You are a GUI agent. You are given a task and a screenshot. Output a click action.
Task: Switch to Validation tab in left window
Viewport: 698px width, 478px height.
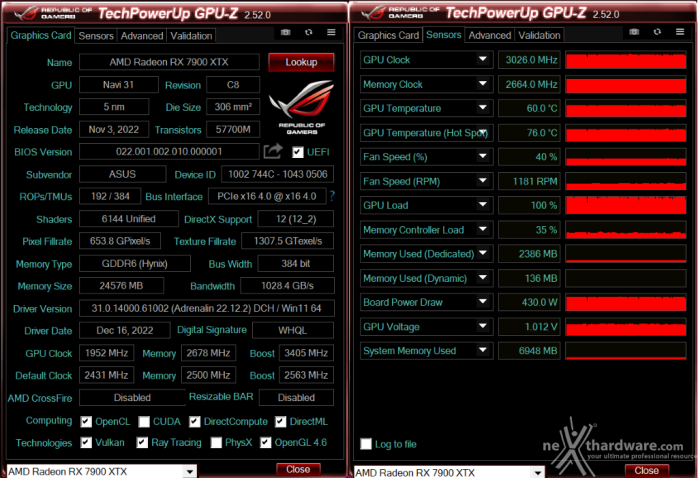191,36
